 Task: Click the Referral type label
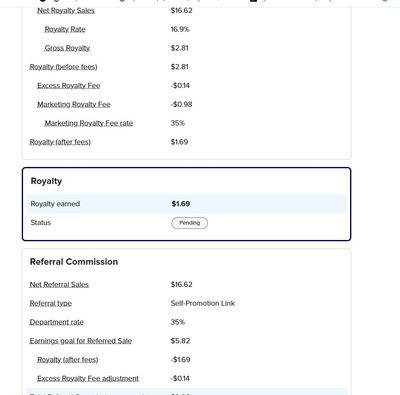[51, 303]
